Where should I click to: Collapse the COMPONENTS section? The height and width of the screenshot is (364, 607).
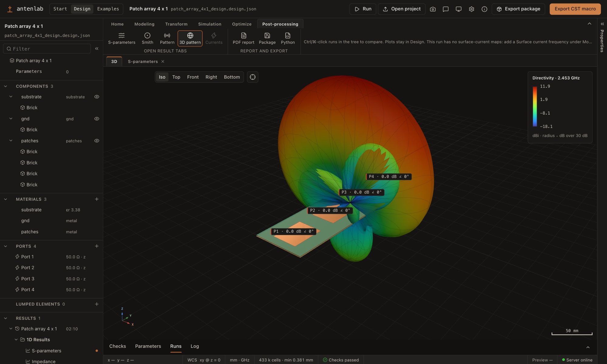pos(5,86)
